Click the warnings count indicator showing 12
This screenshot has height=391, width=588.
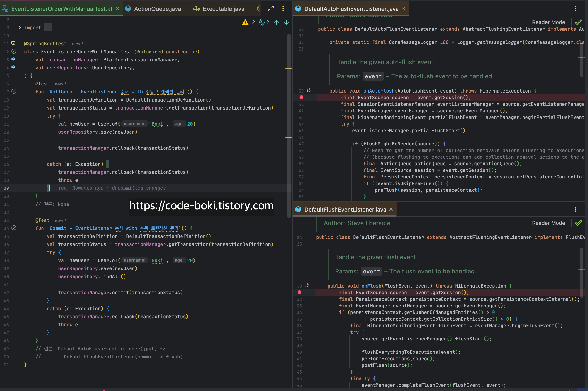point(249,22)
